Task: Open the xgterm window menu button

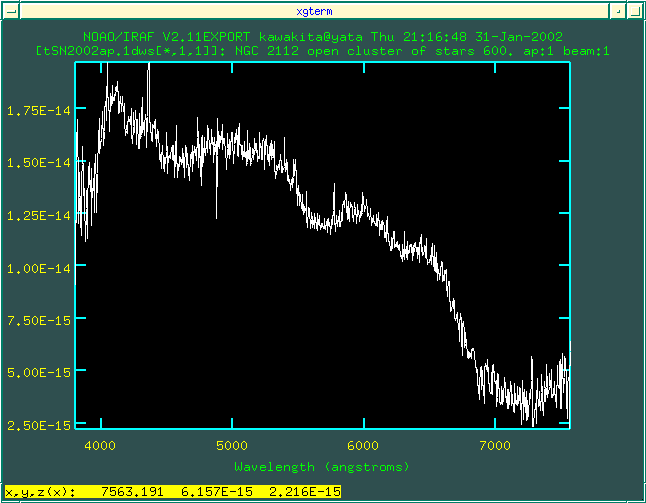Action: (10, 11)
